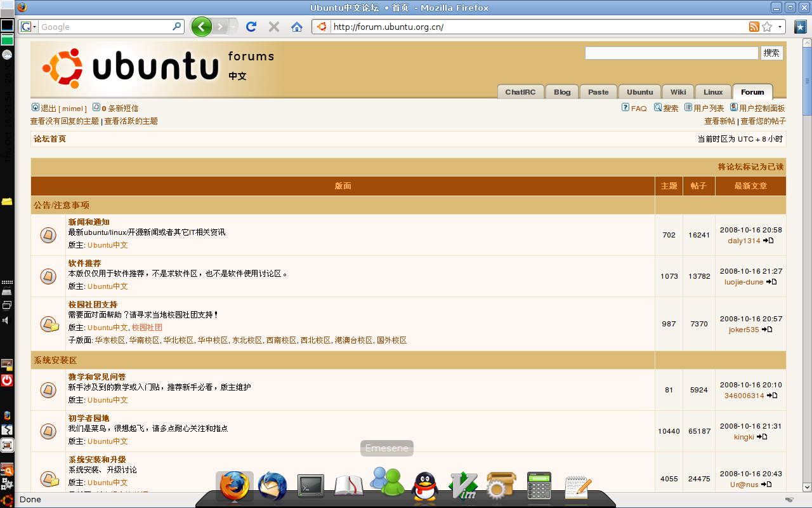The width and height of the screenshot is (812, 508).
Task: Click 查看新帖 link
Action: tap(719, 121)
